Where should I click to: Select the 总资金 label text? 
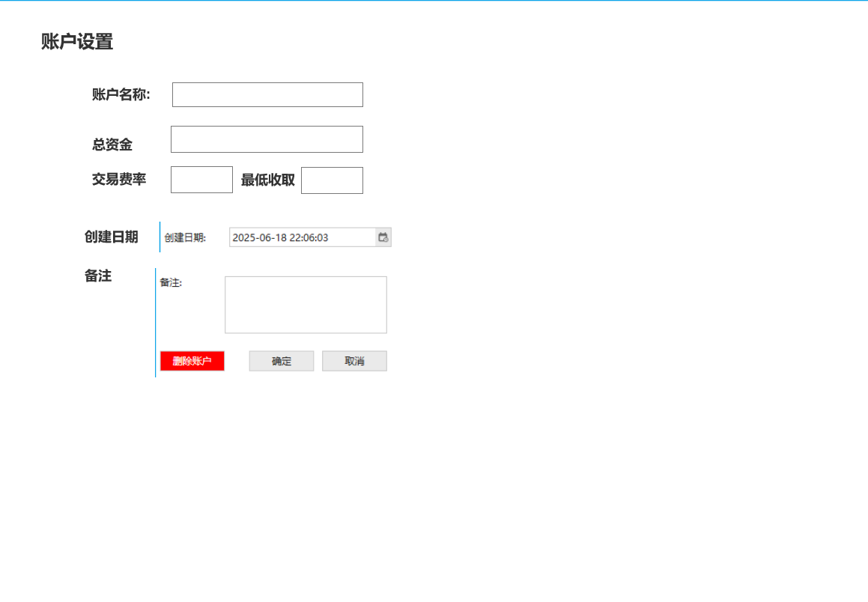point(112,145)
